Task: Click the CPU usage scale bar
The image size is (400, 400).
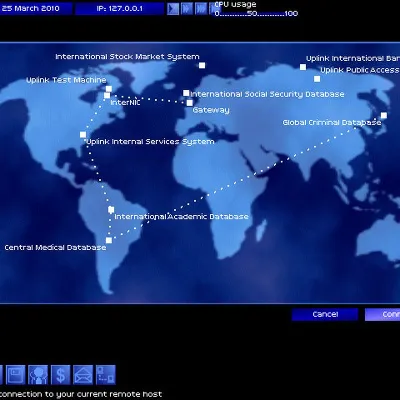Action: coord(256,14)
